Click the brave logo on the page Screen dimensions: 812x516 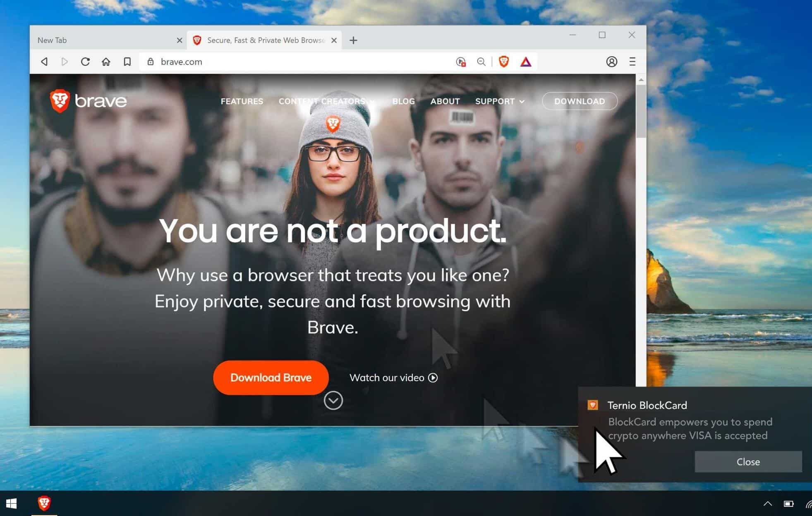(x=88, y=101)
